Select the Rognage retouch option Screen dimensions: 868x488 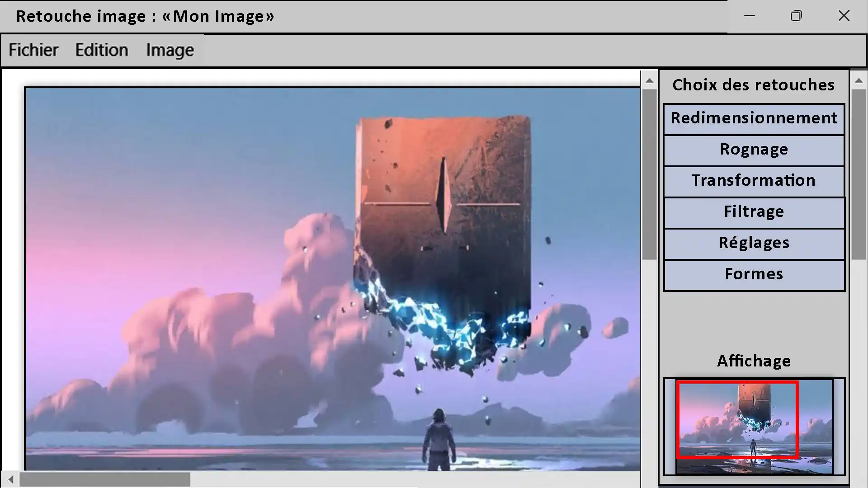tap(754, 150)
